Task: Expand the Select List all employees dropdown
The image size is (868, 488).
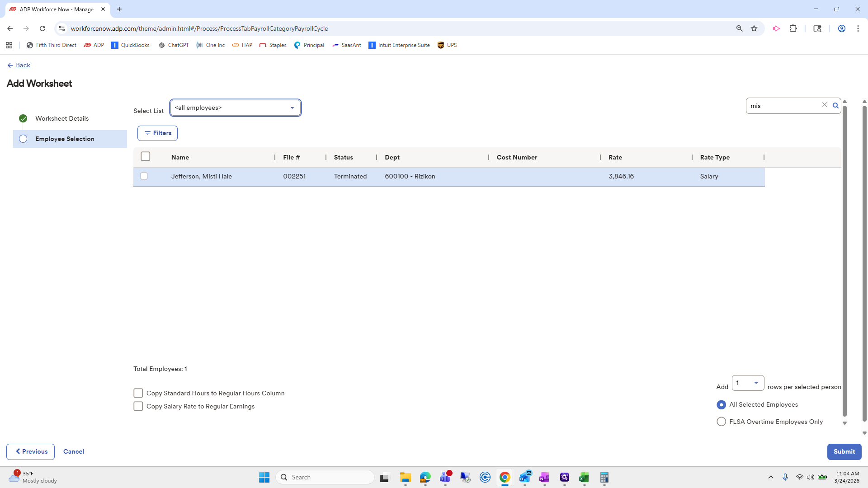Action: pyautogui.click(x=236, y=108)
